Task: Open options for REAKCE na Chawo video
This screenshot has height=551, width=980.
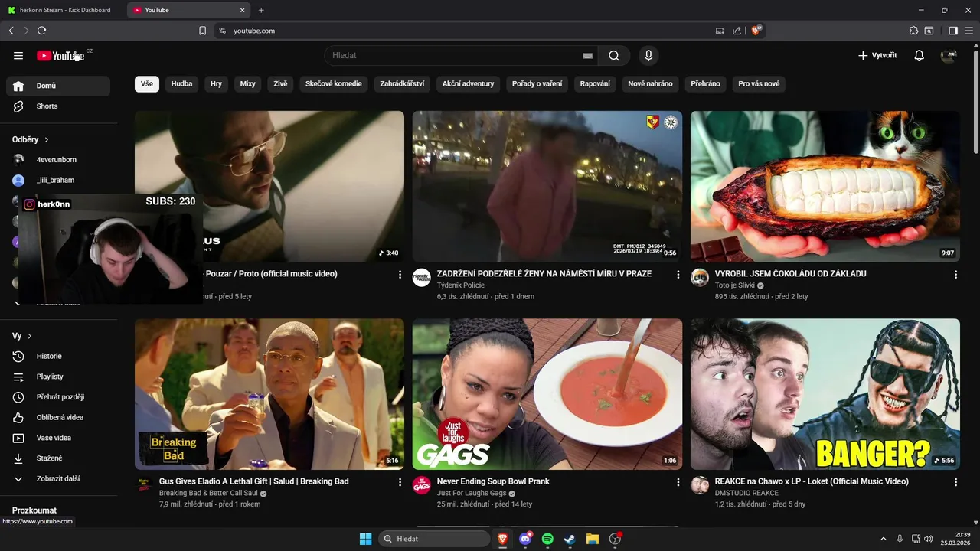Action: (x=955, y=482)
